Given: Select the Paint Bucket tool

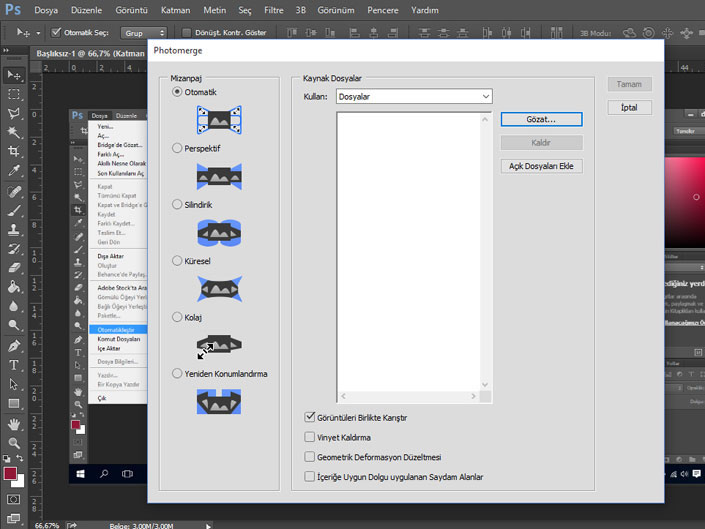Looking at the screenshot, I should point(14,287).
